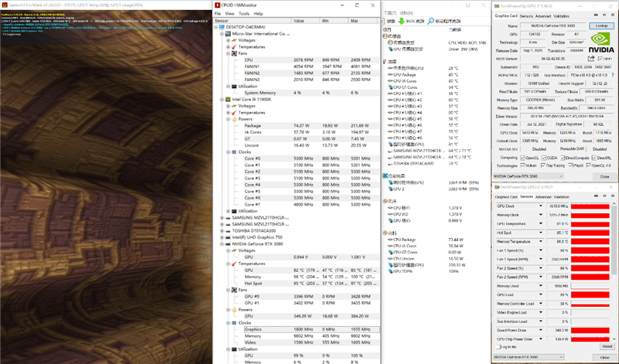The width and height of the screenshot is (619, 364).
Task: Open Hot Spot sensor dropdown arrow
Action: tap(541, 233)
